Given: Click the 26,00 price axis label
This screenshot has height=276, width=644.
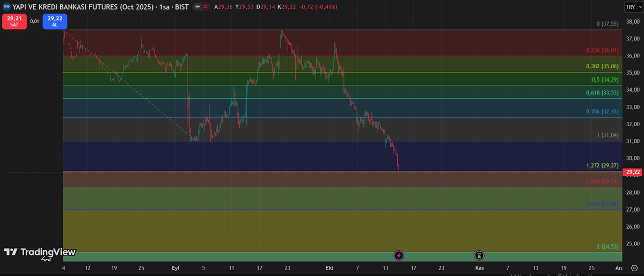Looking at the screenshot, I should click(633, 227).
